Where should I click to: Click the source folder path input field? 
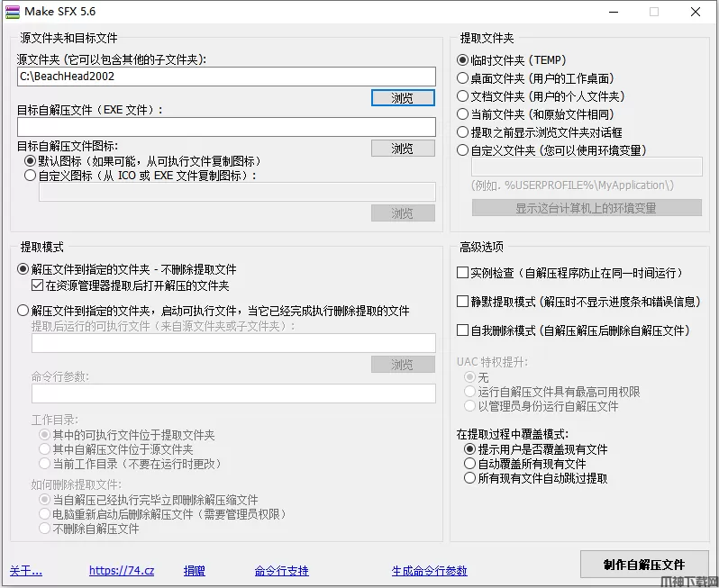point(225,77)
